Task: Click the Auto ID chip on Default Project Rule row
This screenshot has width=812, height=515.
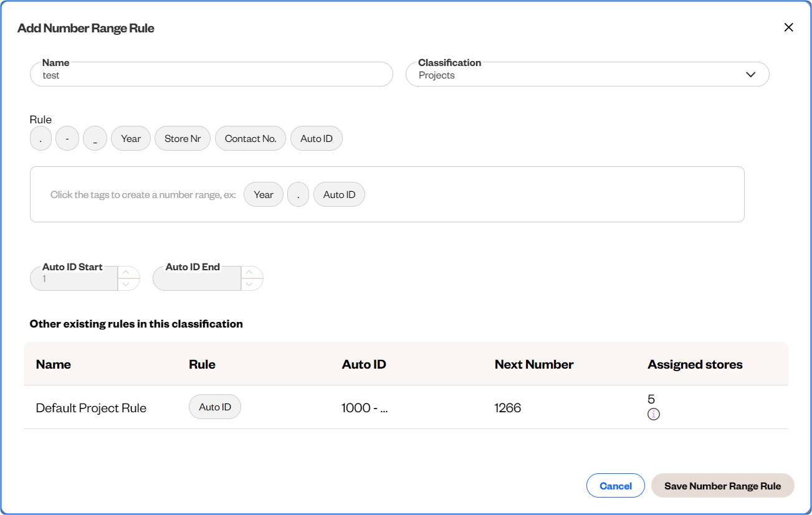Action: [214, 407]
